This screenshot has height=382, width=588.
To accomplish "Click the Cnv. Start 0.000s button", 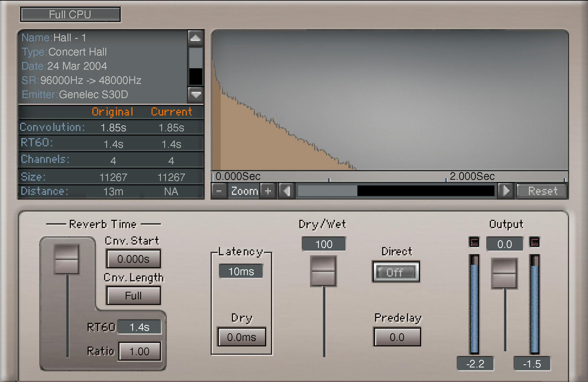I will click(133, 259).
